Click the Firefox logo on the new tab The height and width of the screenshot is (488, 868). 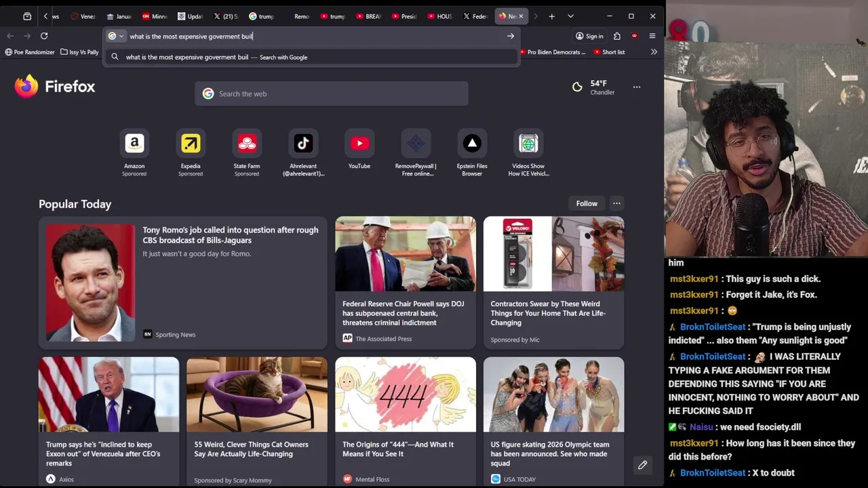[x=55, y=87]
